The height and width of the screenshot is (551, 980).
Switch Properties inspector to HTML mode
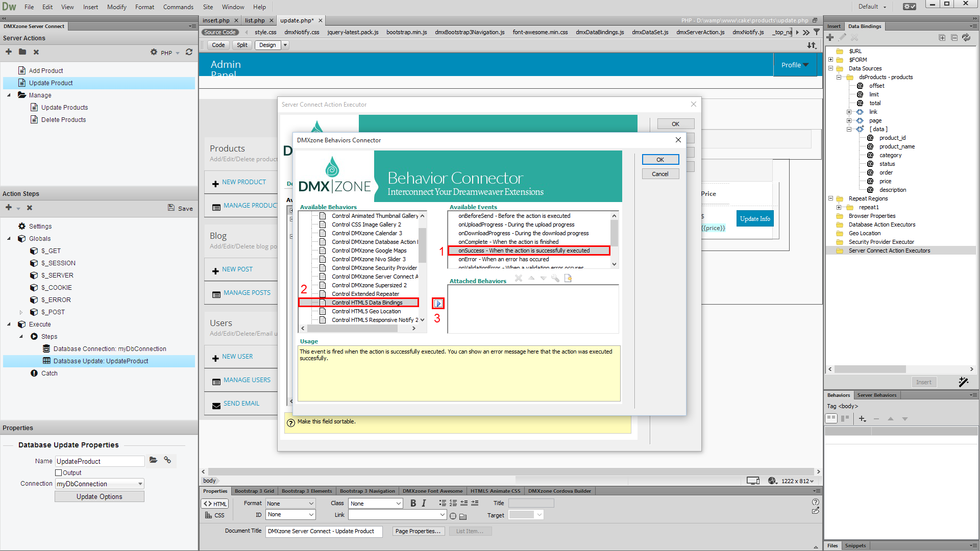tap(215, 504)
